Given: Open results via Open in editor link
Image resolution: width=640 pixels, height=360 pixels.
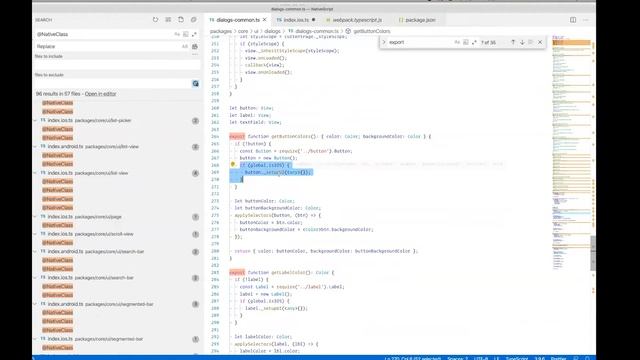Looking at the screenshot, I should pos(100,94).
